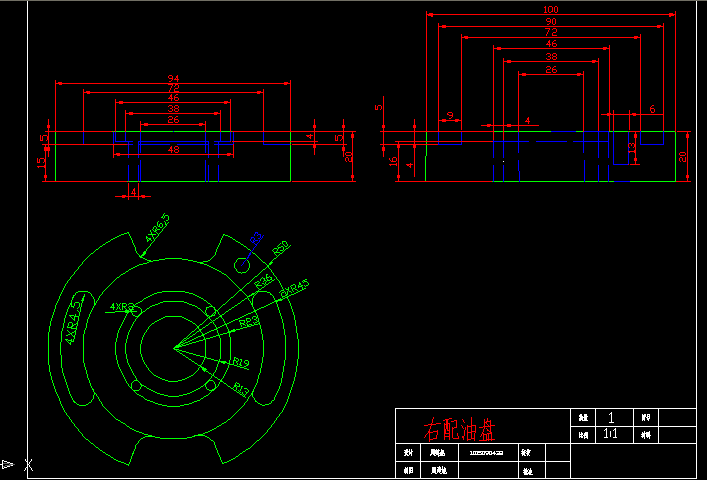Select the vertical 13 dimension text
The height and width of the screenshot is (480, 707).
(x=631, y=148)
